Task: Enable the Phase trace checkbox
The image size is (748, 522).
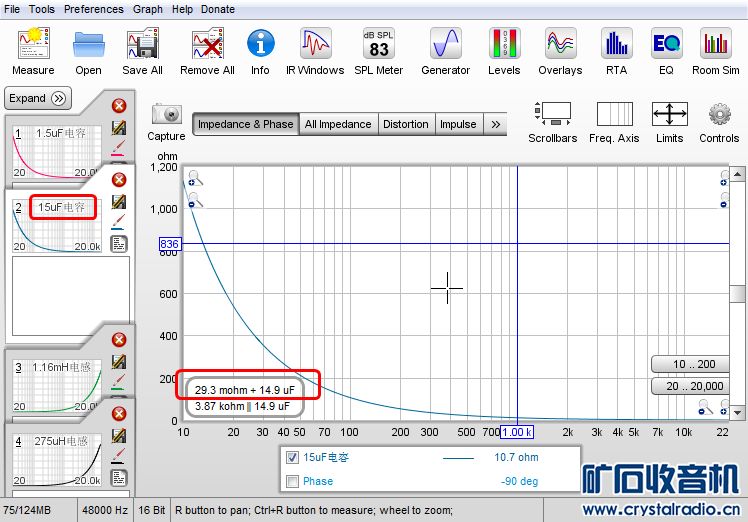Action: 292,481
